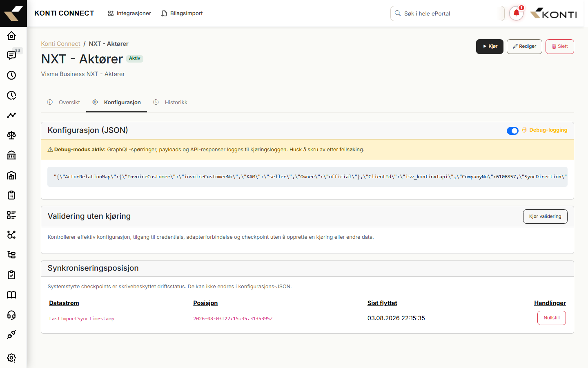Screen dimensions: 588x368
Task: Click the KONTI brand logo in header
Action: pos(553,13)
